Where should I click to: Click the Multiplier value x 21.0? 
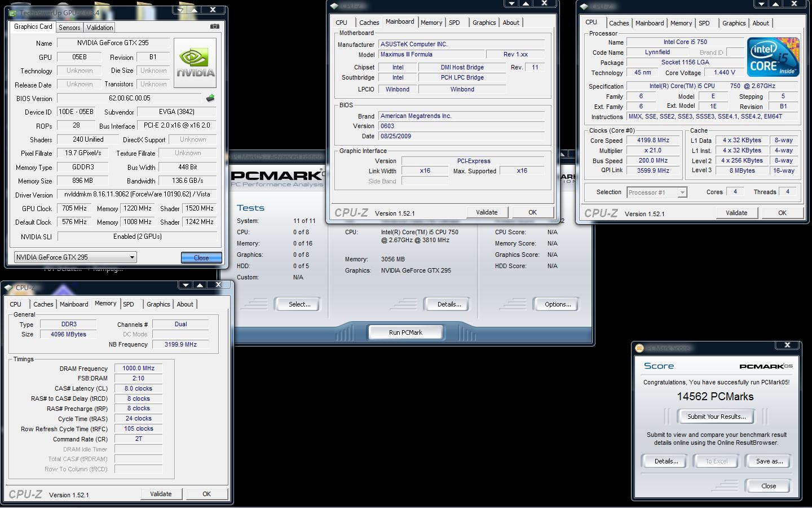coord(653,151)
